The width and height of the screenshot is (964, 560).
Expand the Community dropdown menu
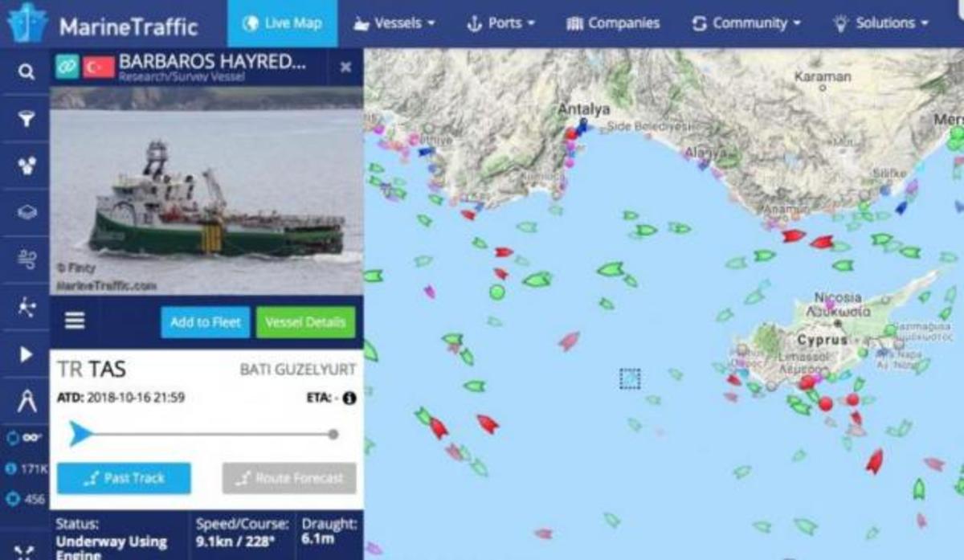click(x=747, y=23)
